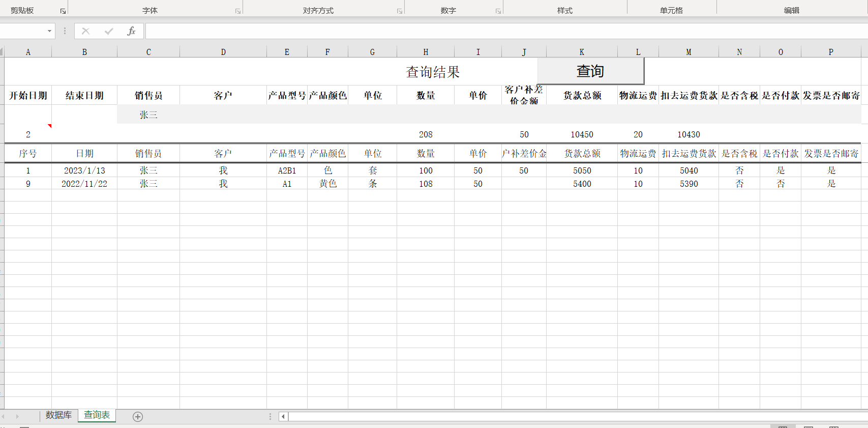Click the horizontal scrollbar left arrow
The height and width of the screenshot is (428, 868).
point(283,417)
